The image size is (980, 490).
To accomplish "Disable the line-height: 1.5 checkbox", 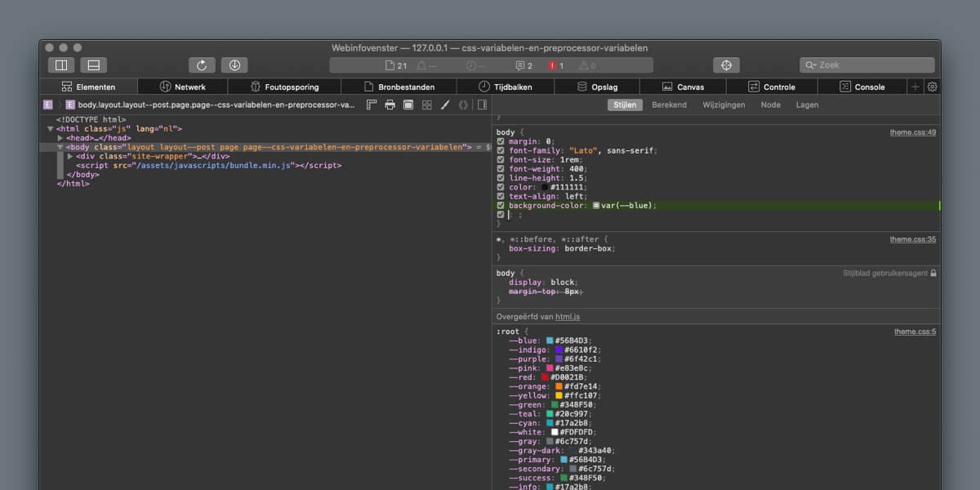I will (x=501, y=178).
